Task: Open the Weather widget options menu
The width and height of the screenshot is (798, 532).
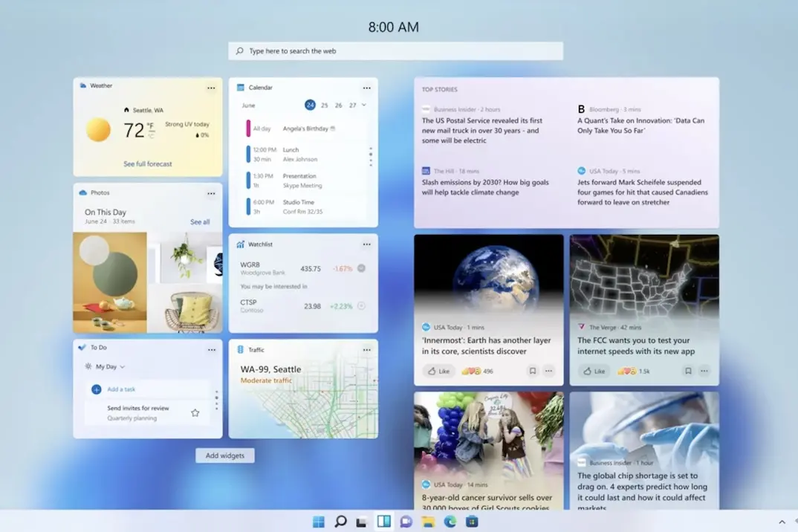Action: [x=211, y=88]
